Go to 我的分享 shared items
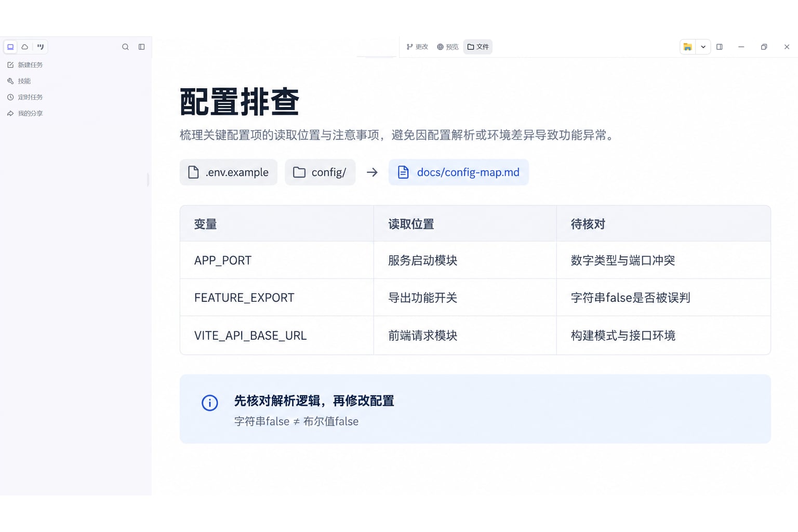 pyautogui.click(x=25, y=113)
